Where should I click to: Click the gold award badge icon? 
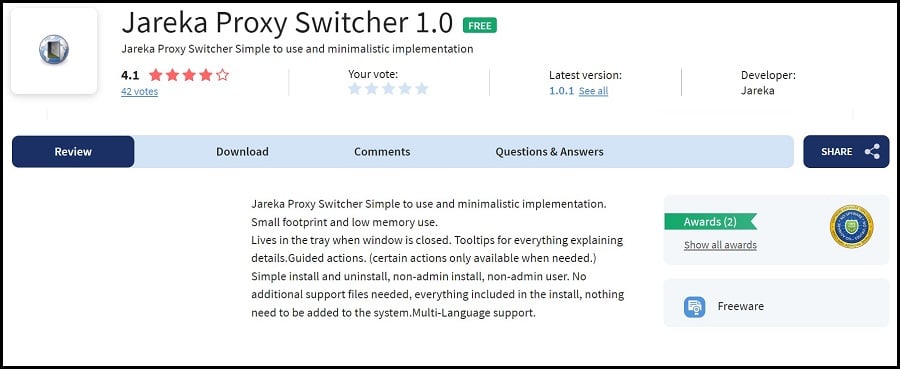pos(851,227)
